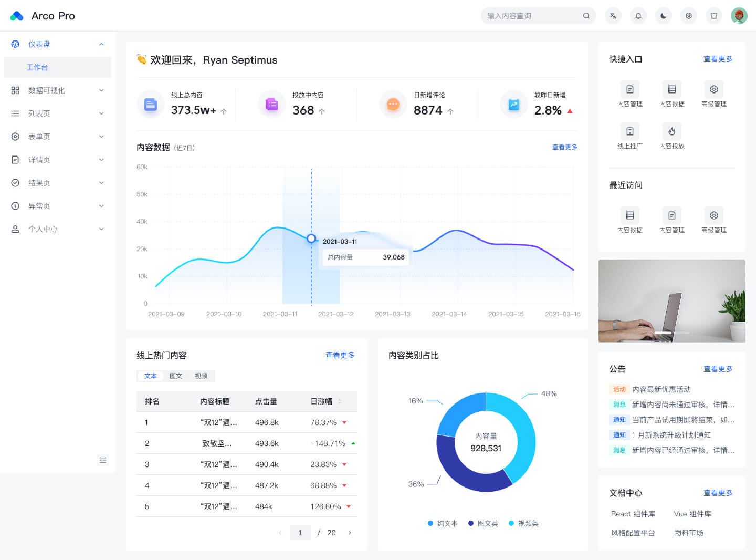Toggle 视频类 legend item
Screen dimensions: 756x560
pos(523,523)
